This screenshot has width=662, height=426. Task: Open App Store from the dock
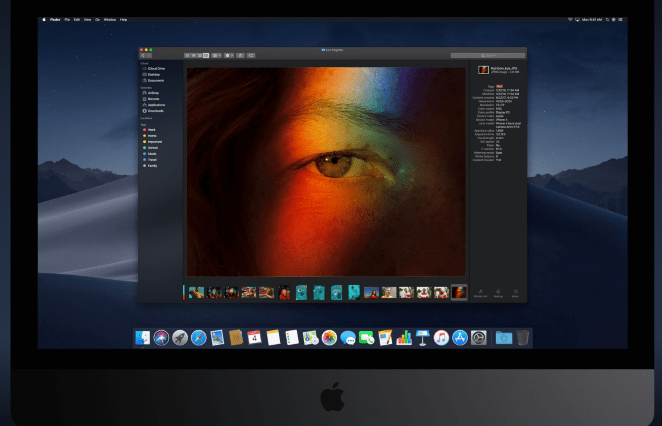point(460,339)
